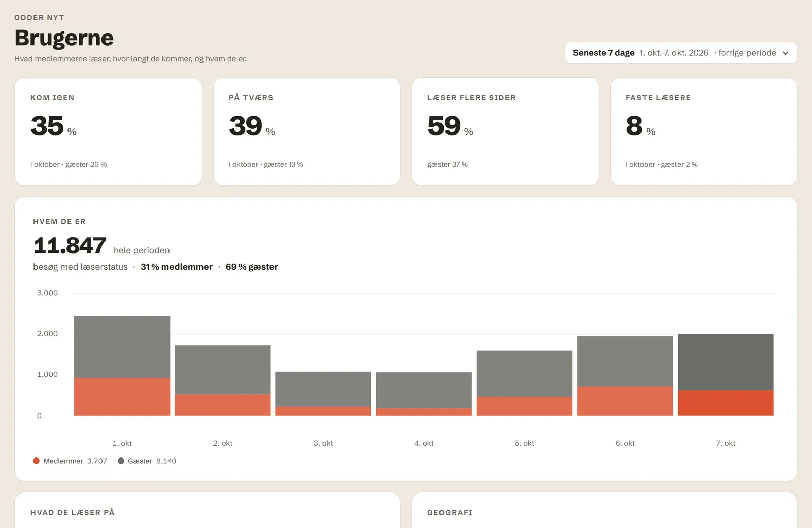Open the Seneste 7 dage period dropdown
This screenshot has width=812, height=528.
681,53
